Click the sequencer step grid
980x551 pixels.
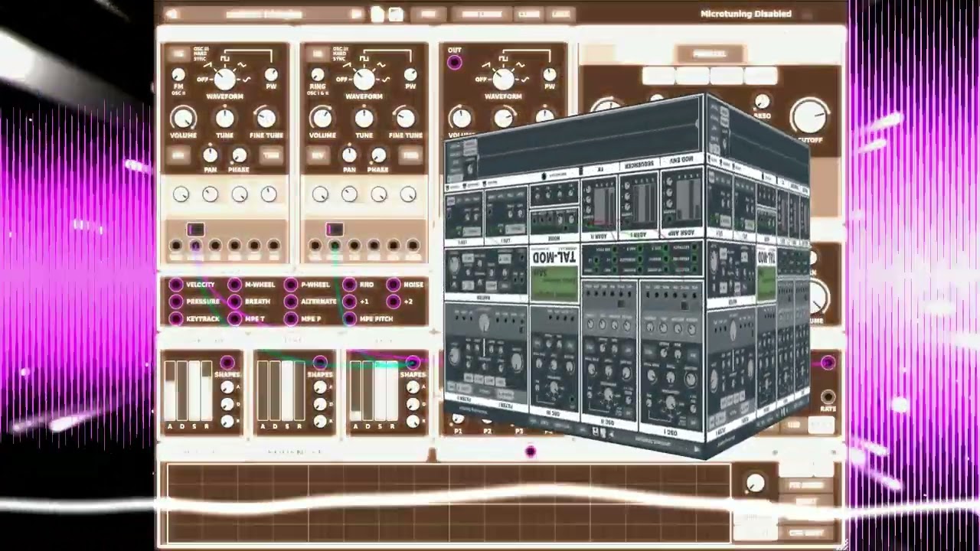(448, 503)
